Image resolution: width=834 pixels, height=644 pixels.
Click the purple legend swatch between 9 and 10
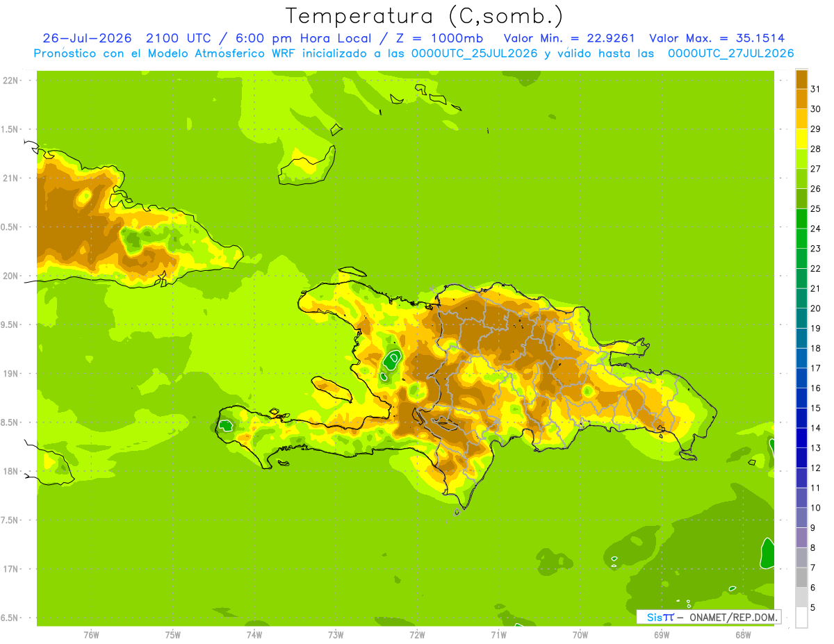(801, 518)
